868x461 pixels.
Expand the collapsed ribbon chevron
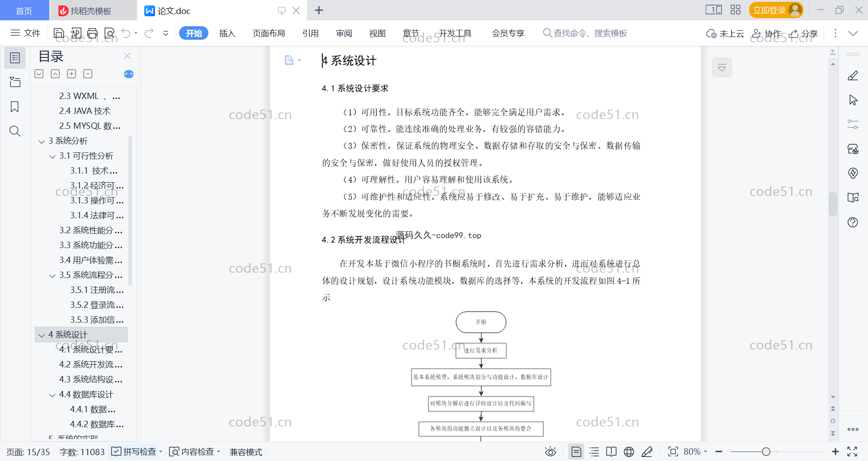(x=853, y=33)
